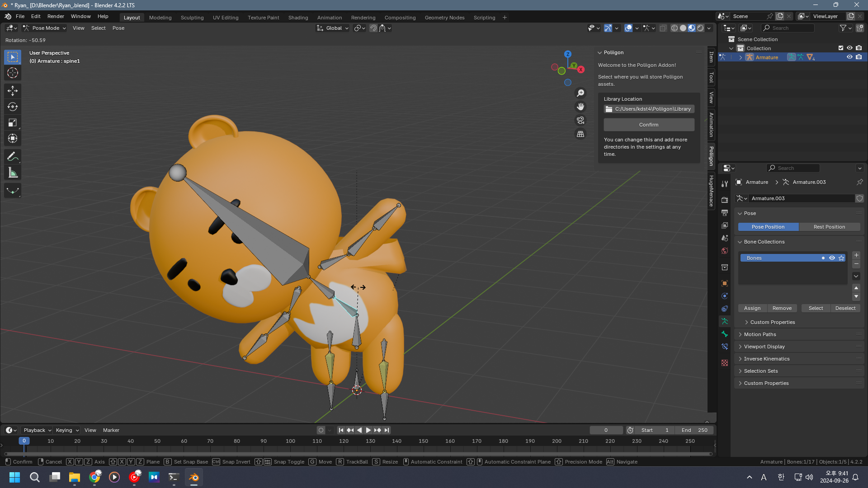Switch to Shading workspace tab
Screen dimensions: 868x488
pos(298,18)
